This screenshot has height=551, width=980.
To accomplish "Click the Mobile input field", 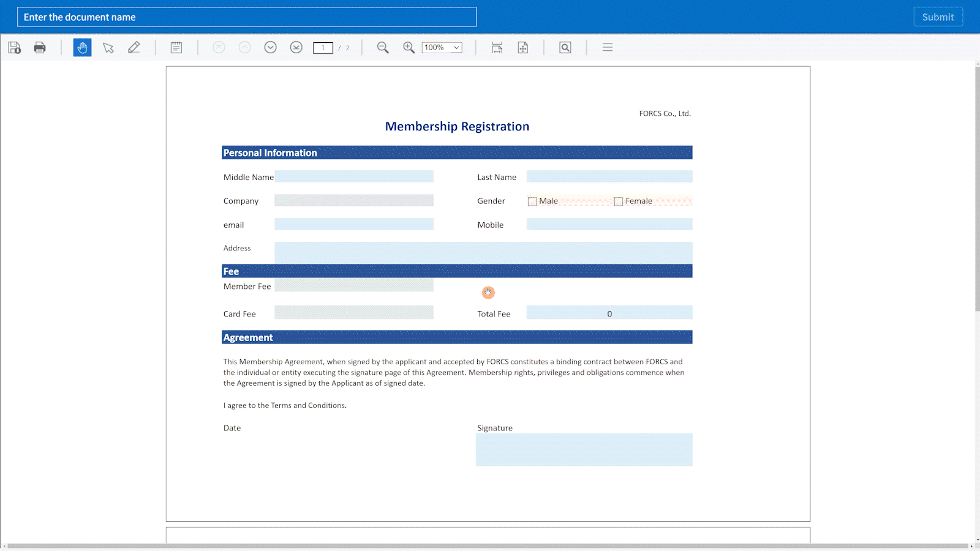I will [609, 224].
